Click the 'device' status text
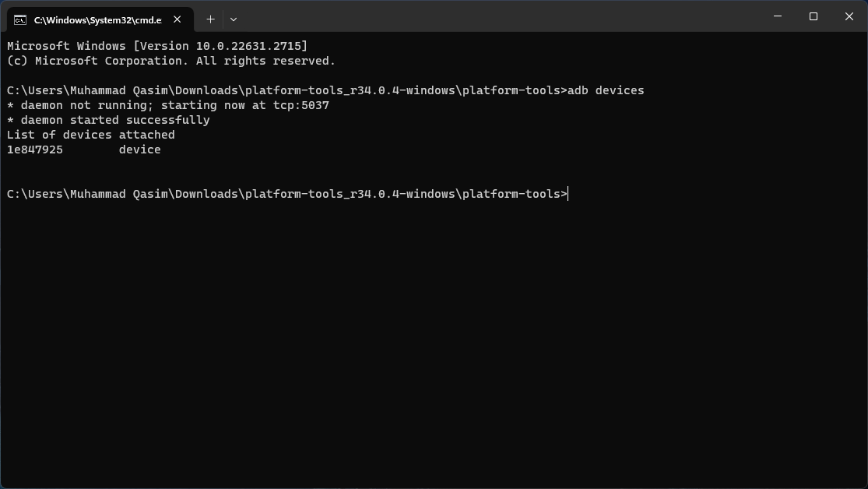Image resolution: width=868 pixels, height=489 pixels. [139, 150]
